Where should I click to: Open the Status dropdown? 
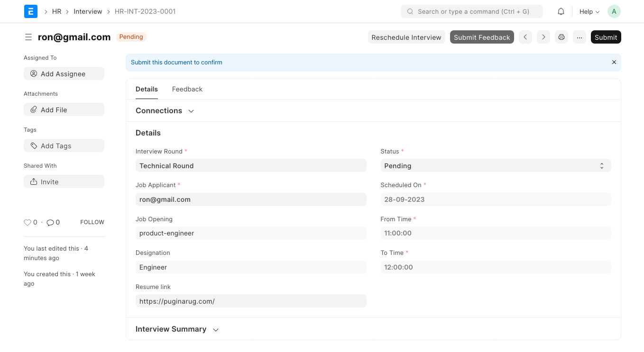495,166
